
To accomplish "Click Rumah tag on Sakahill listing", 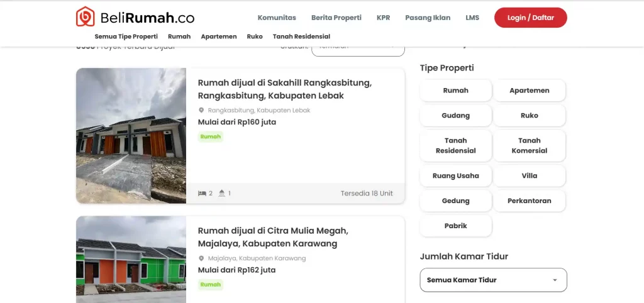I will coord(210,136).
